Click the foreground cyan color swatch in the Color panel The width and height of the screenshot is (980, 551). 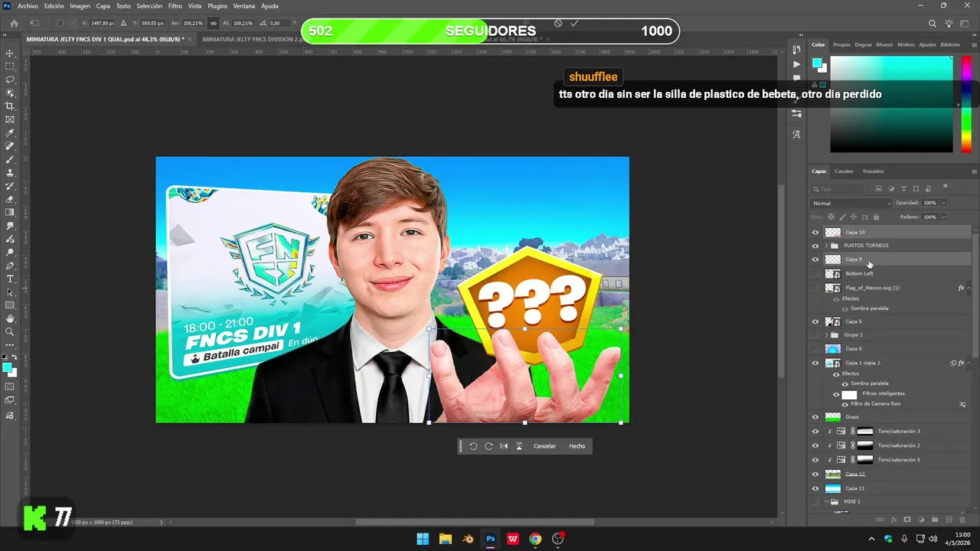tap(818, 63)
